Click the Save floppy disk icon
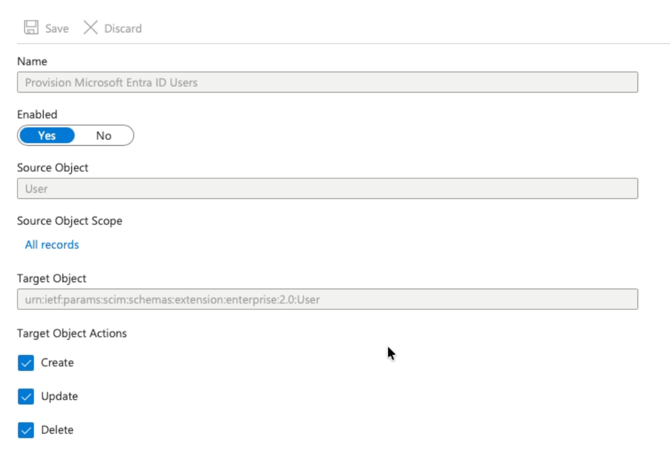Image resolution: width=670 pixels, height=465 pixels. click(x=31, y=28)
